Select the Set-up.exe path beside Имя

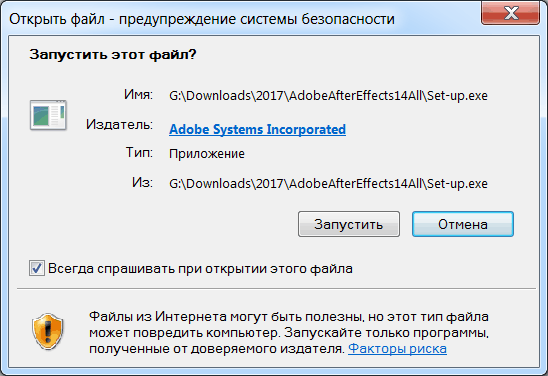tap(328, 95)
